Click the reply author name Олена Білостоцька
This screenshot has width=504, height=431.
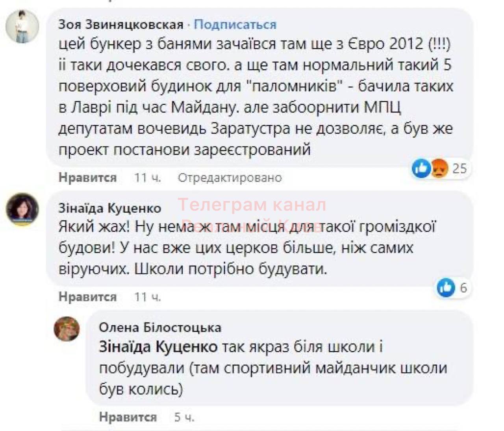pos(160,327)
